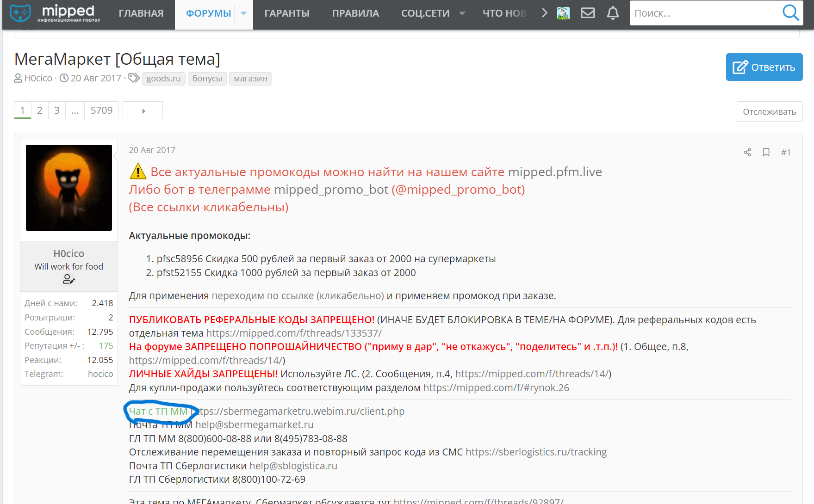Select current page 1 in pagination

(x=23, y=111)
